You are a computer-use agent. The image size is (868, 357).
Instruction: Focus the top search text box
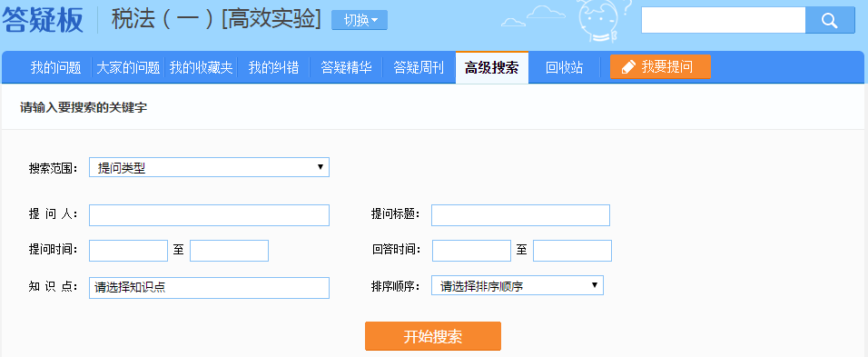tap(723, 21)
